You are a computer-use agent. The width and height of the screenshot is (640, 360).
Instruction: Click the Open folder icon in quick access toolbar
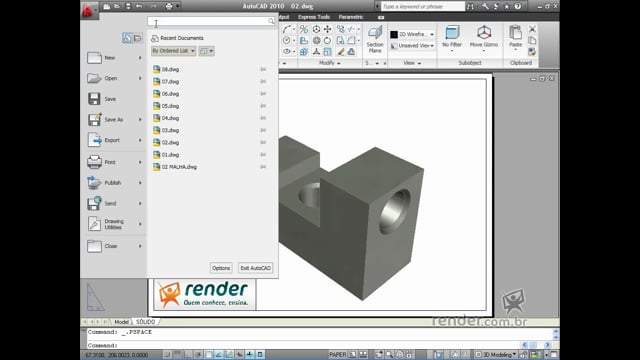click(x=117, y=7)
